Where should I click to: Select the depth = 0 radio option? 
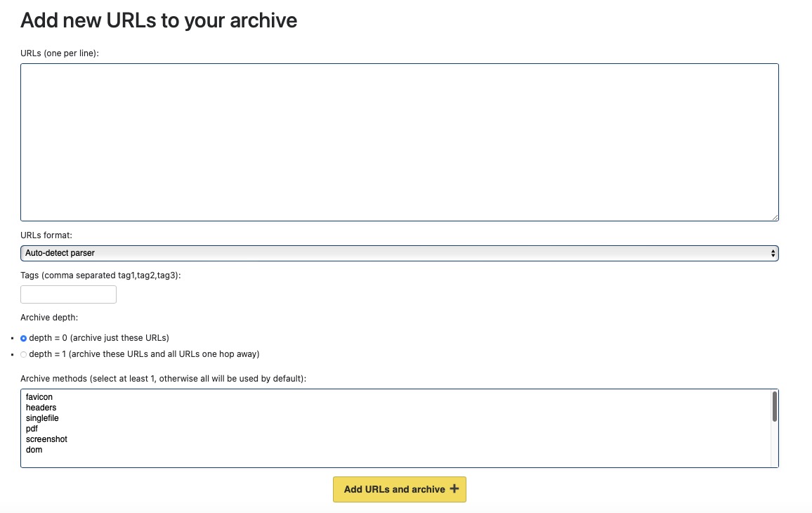(x=23, y=338)
